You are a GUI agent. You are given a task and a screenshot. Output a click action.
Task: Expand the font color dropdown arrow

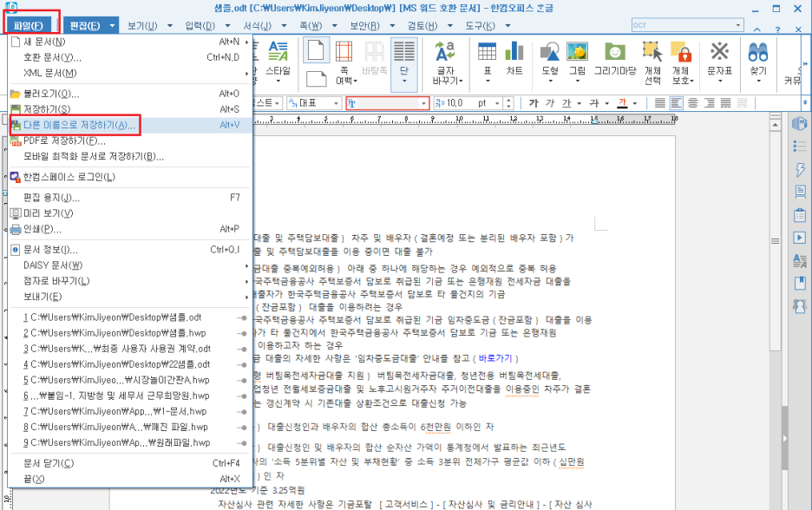pos(635,103)
